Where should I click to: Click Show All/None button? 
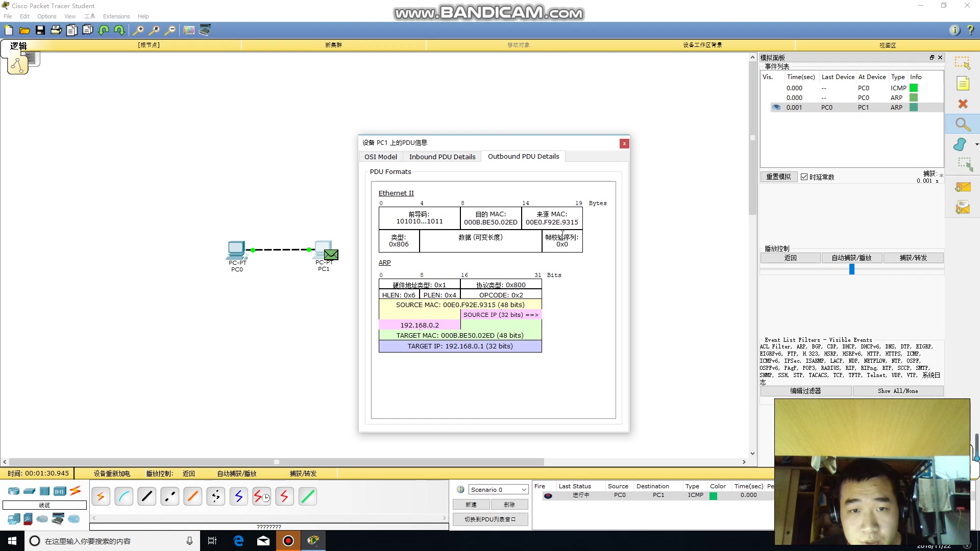tap(898, 391)
